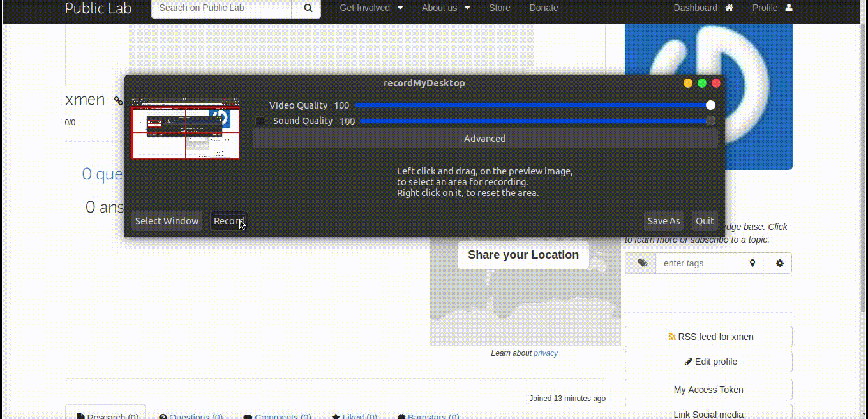Click the Search on Public Lab field
Image resolution: width=868 pixels, height=419 pixels.
221,8
